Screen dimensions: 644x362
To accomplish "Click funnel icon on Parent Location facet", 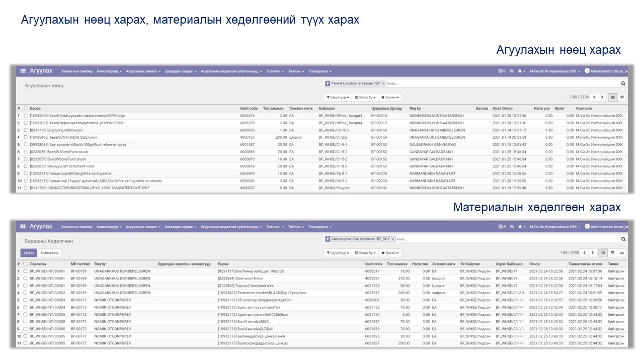I will tap(328, 83).
